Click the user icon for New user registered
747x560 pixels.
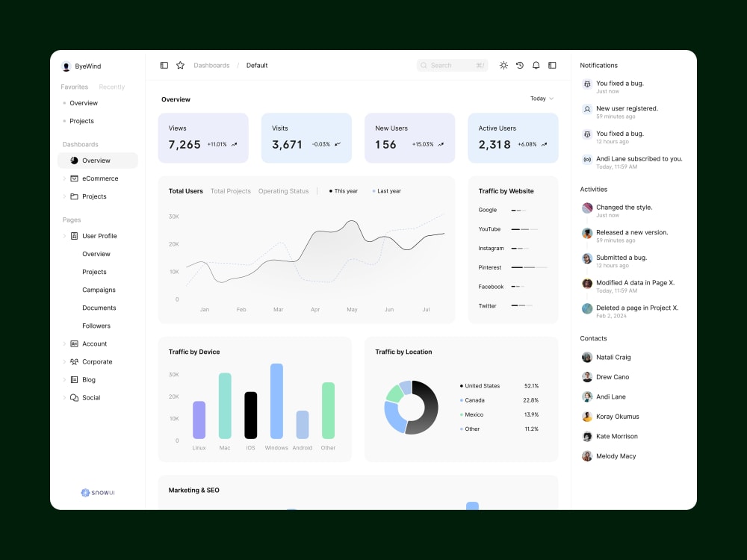coord(587,109)
